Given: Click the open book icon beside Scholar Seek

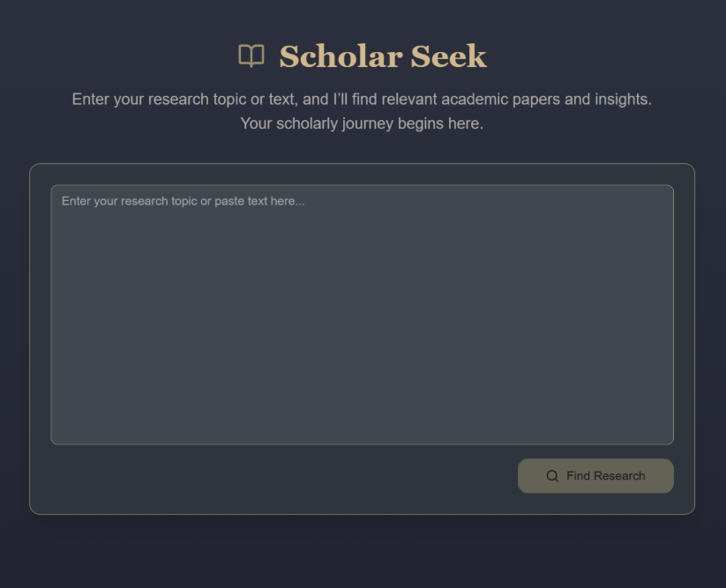Looking at the screenshot, I should click(x=251, y=56).
